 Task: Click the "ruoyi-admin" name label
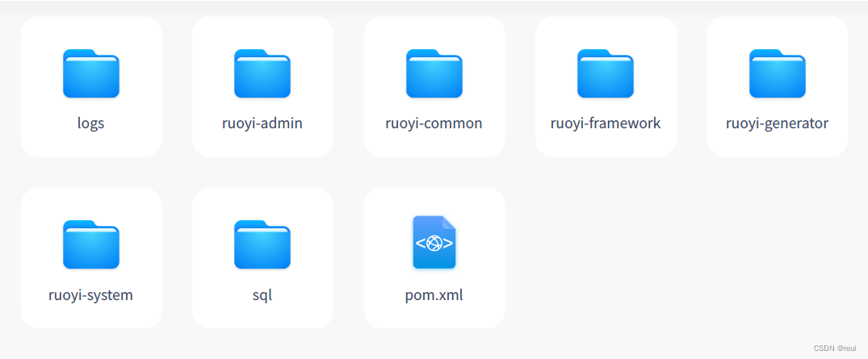[x=262, y=123]
